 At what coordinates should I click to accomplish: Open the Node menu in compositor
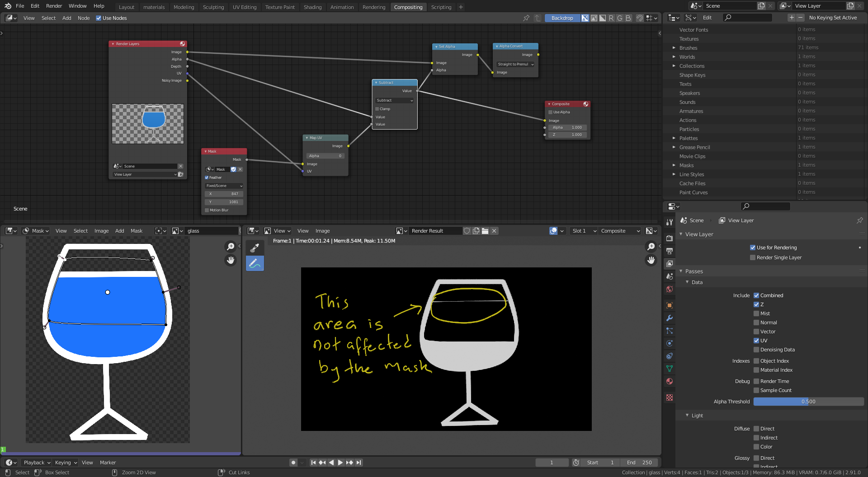[84, 18]
